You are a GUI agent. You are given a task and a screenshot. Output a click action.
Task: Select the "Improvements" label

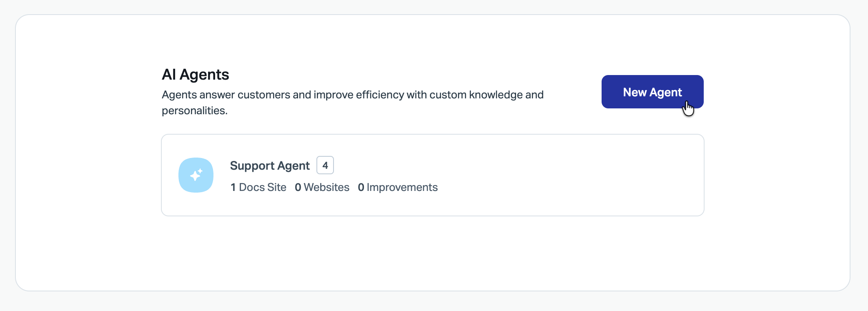[402, 187]
